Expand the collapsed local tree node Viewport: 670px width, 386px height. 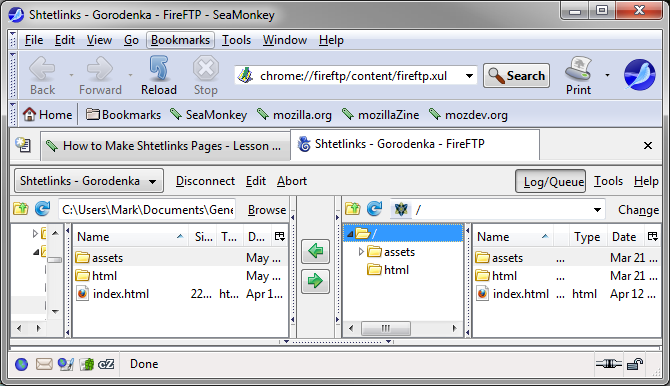35,234
